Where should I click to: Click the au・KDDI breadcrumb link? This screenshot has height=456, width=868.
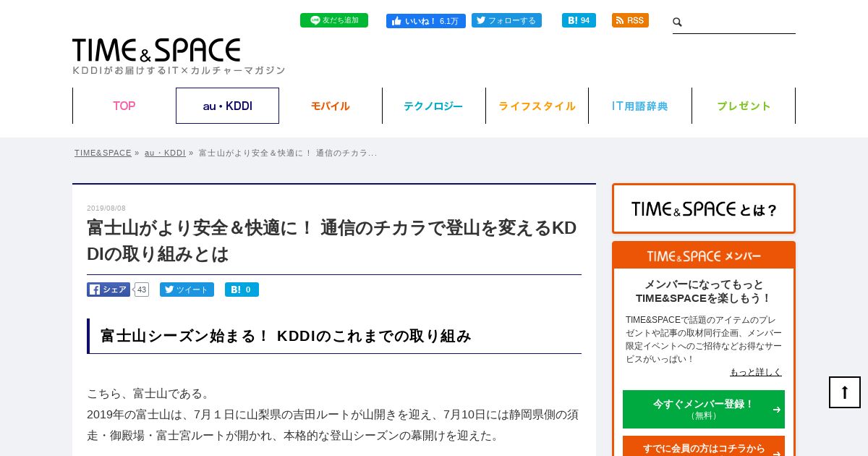[x=165, y=153]
